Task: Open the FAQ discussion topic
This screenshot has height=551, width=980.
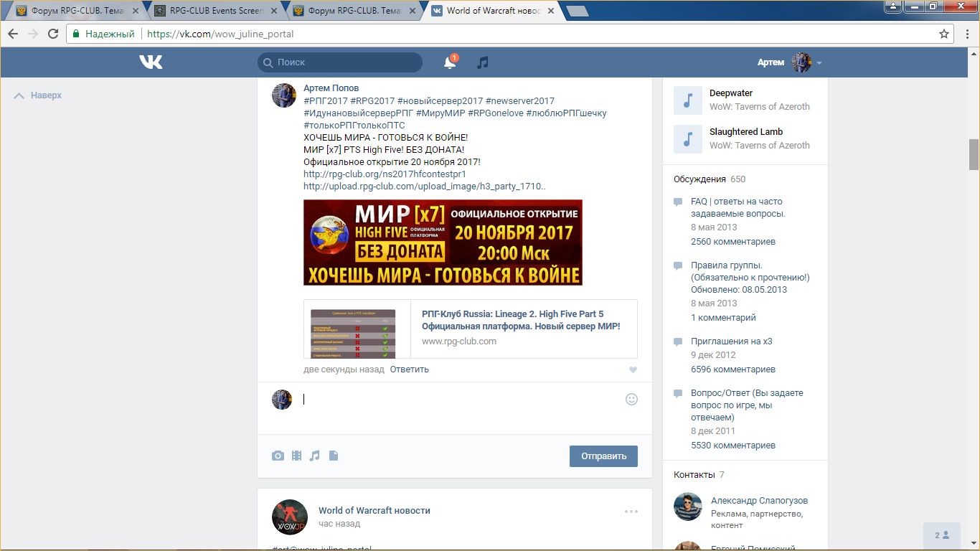Action: (x=738, y=207)
